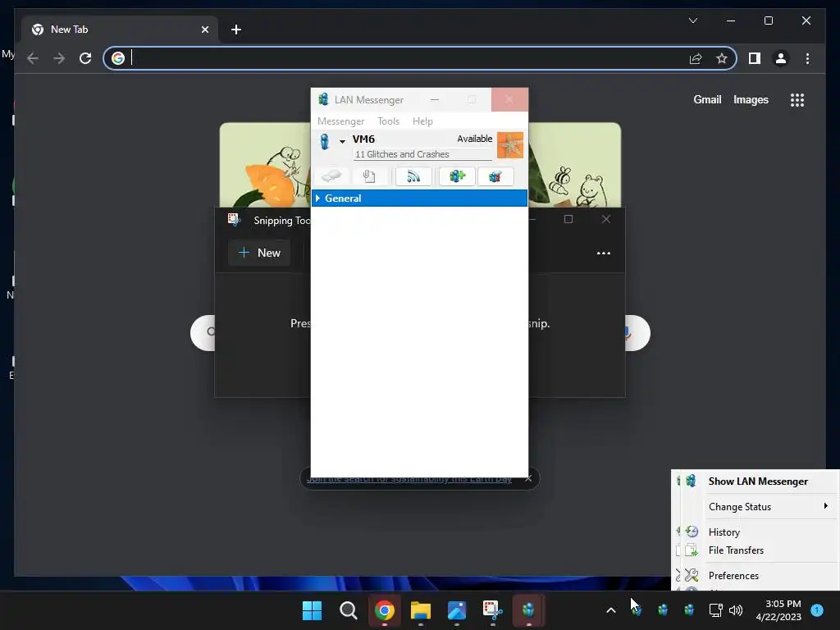The image size is (840, 630).
Task: Click the LAN Messenger taskbar button
Action: point(528,610)
